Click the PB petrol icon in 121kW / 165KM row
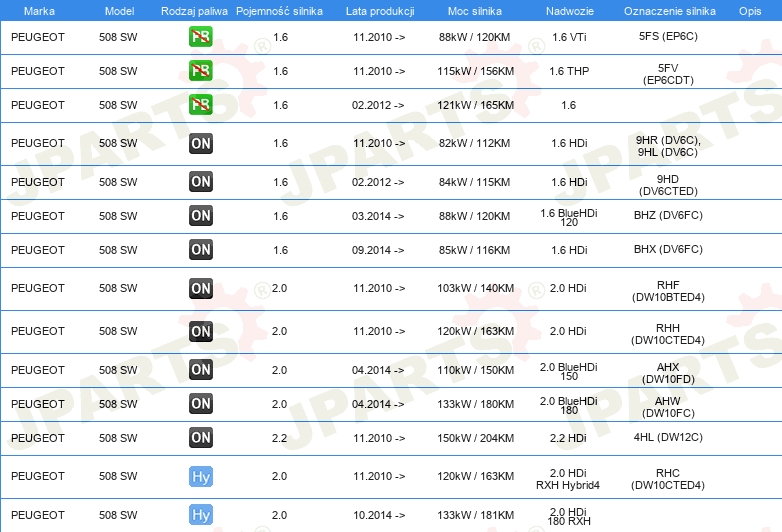Viewport: 782px width, 532px height. pos(200,104)
